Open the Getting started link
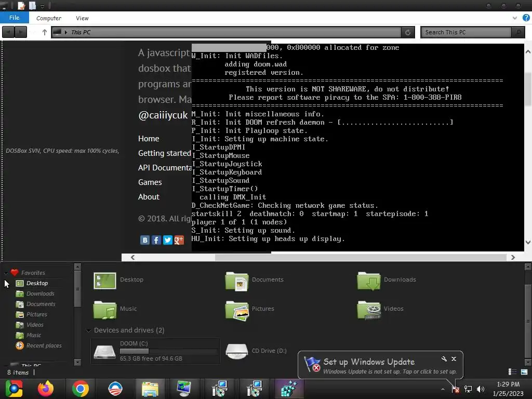This screenshot has width=532, height=399. click(165, 153)
